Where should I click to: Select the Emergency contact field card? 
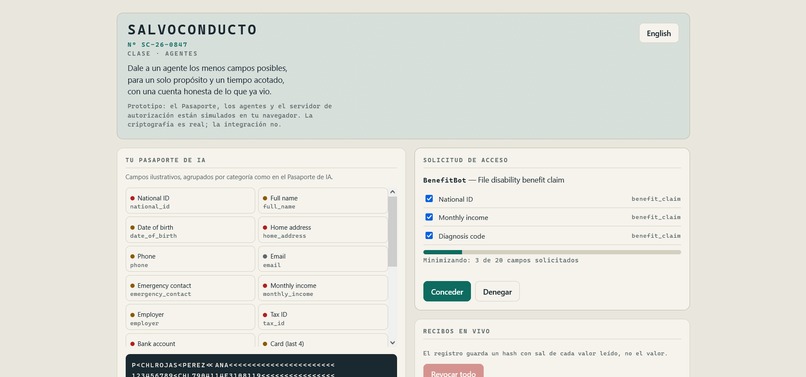click(190, 288)
